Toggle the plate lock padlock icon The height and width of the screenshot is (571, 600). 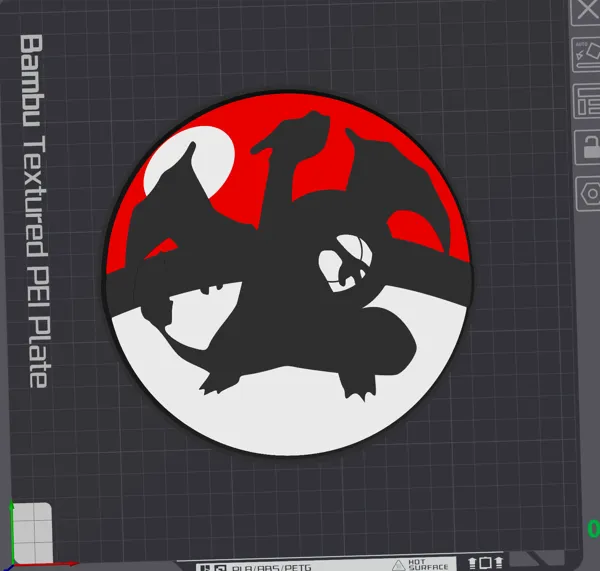pyautogui.click(x=588, y=147)
